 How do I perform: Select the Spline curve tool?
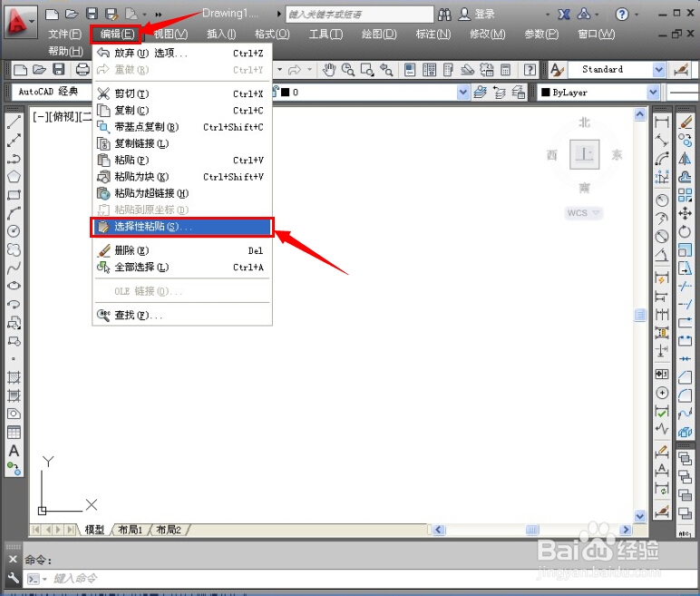14,268
